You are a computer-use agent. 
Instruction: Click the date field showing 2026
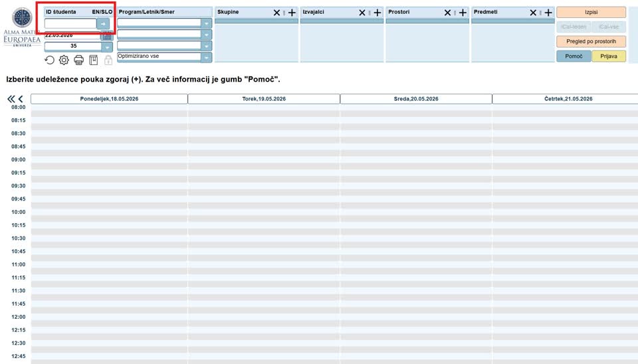(x=72, y=37)
